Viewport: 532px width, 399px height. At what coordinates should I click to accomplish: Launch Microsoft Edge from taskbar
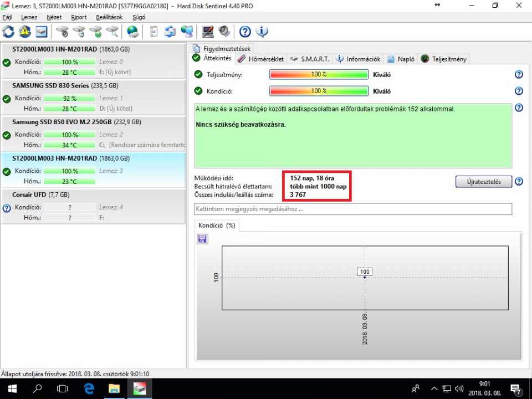point(89,389)
